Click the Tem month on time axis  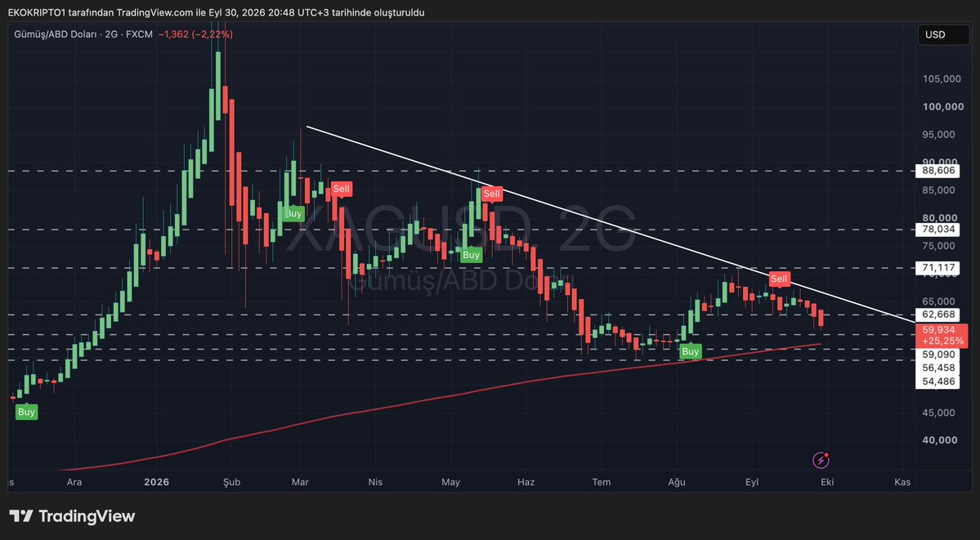point(602,482)
